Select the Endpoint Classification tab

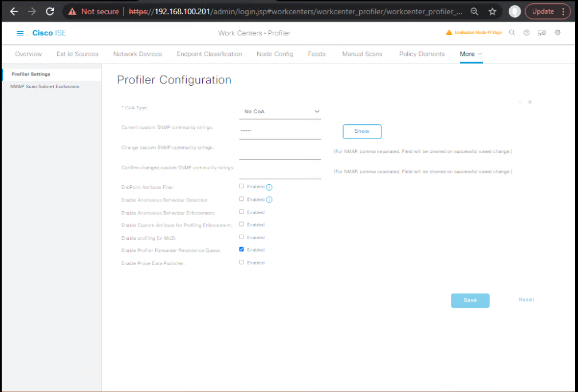[x=210, y=54]
